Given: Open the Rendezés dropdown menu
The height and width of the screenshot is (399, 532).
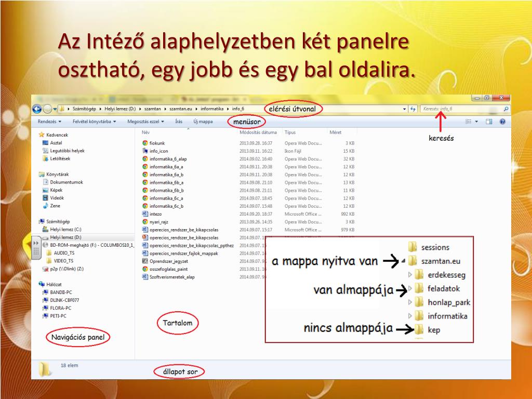Looking at the screenshot, I should pos(49,122).
